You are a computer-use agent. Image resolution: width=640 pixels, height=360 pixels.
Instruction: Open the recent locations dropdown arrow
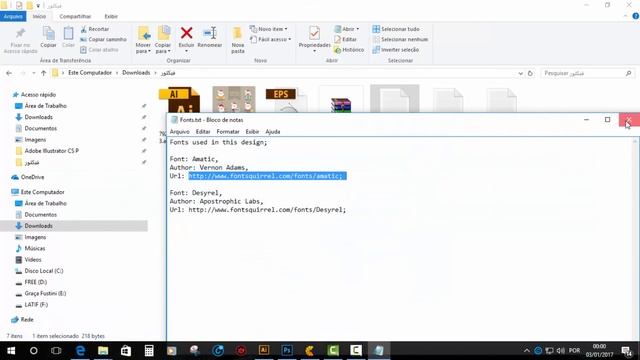(33, 73)
